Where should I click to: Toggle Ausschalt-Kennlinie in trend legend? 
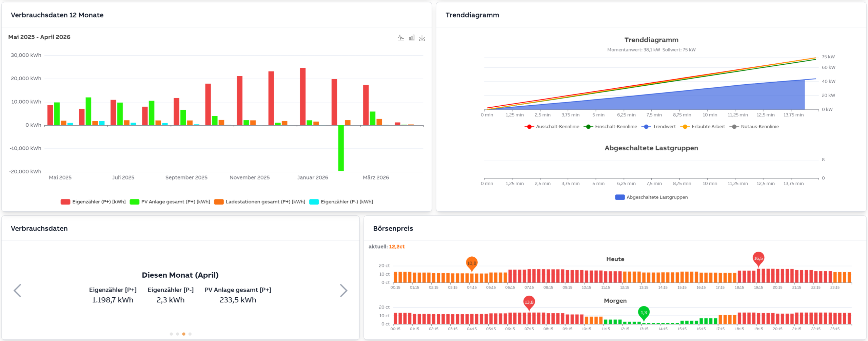click(552, 127)
